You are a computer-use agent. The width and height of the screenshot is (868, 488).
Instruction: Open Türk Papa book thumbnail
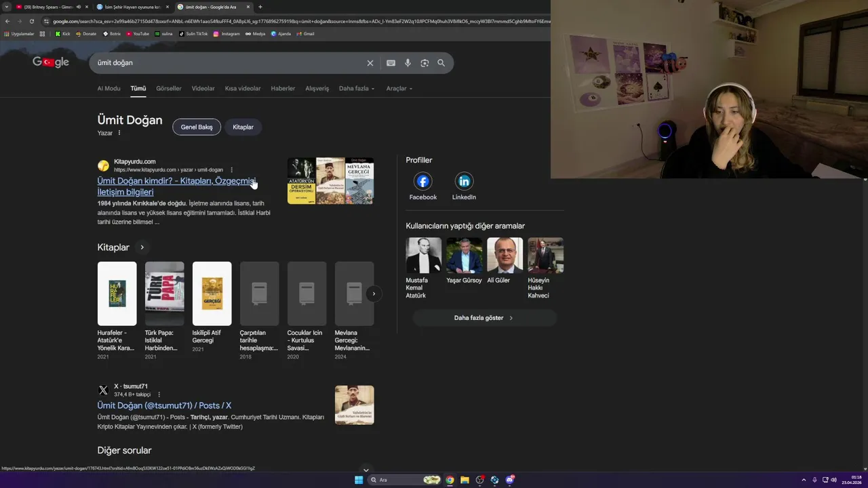point(164,293)
